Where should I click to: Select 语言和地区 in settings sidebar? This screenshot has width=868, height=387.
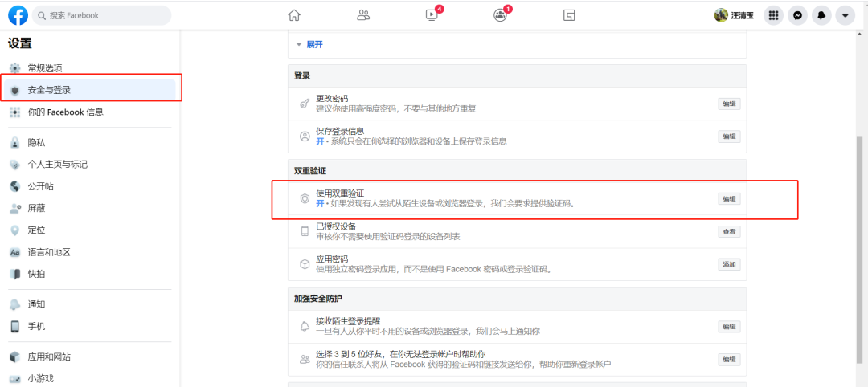(x=90, y=252)
